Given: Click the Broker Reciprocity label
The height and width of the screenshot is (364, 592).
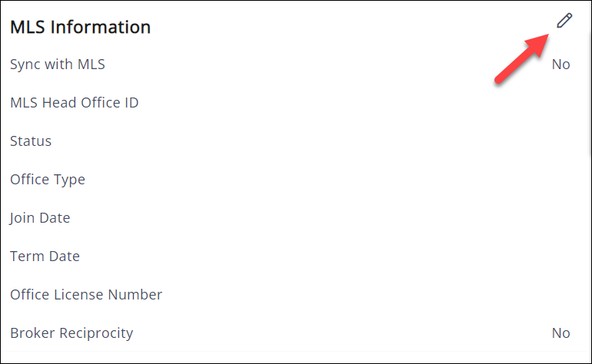Looking at the screenshot, I should coord(72,333).
